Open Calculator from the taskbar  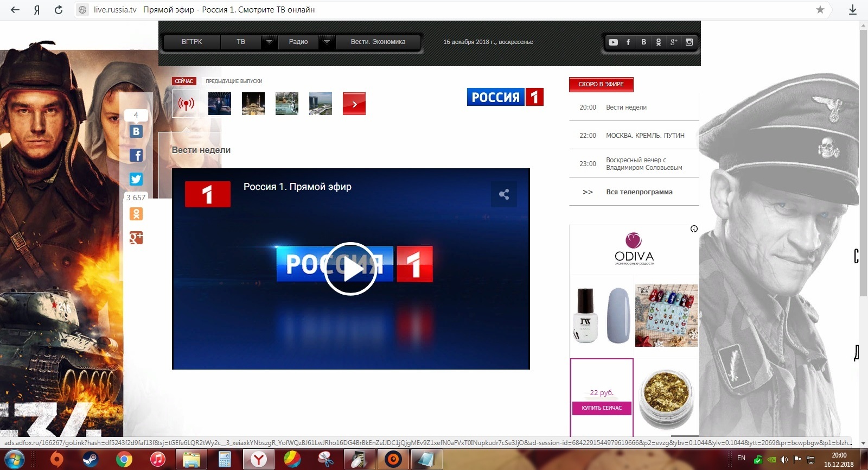click(x=225, y=460)
